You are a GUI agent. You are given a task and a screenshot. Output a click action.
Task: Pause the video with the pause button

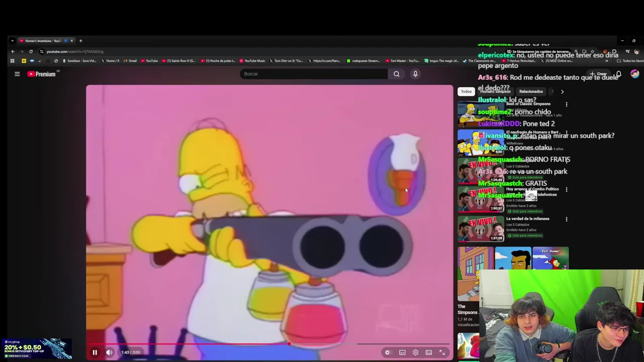click(95, 352)
